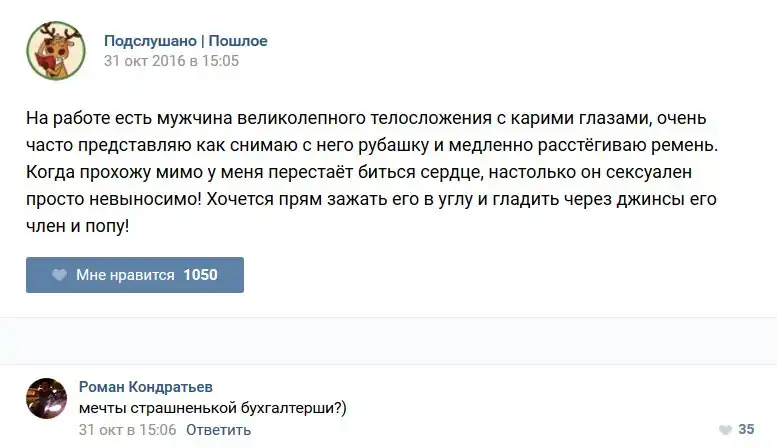Click the heart icon inside the like button
This screenshot has height=448, width=777.
(x=59, y=275)
